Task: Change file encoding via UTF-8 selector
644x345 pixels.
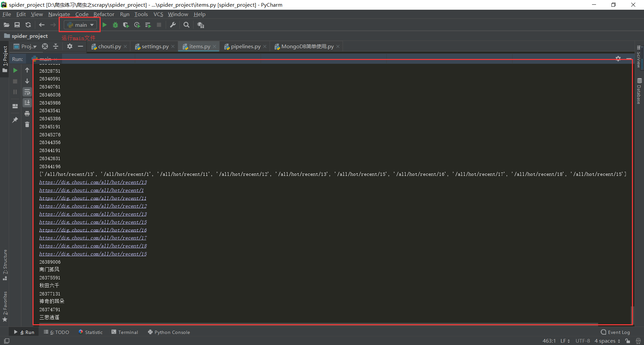Action: pos(583,341)
